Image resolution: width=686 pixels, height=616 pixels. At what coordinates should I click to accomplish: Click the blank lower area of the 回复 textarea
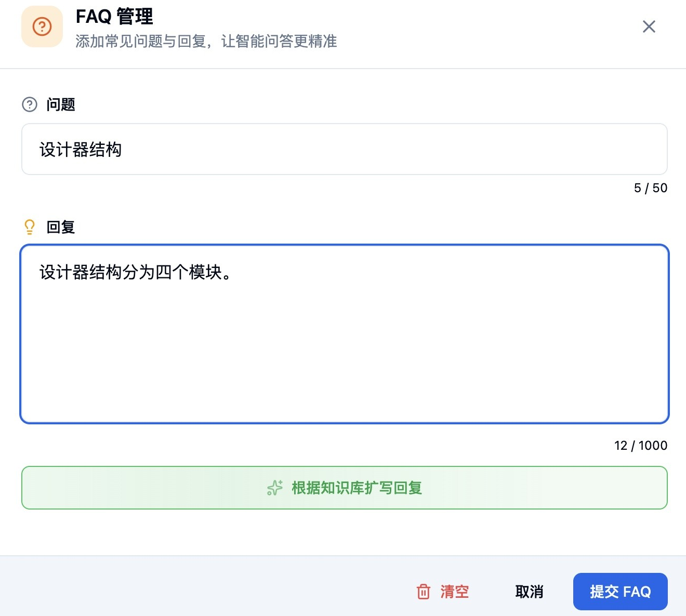344,364
